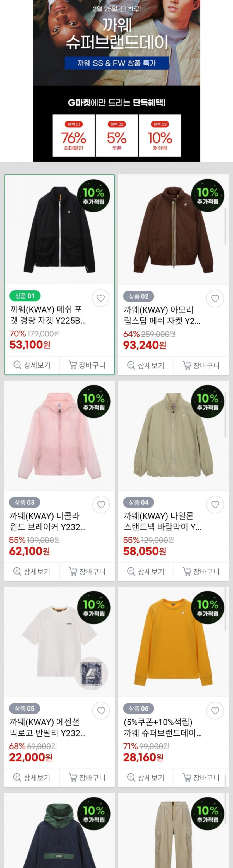Toggle wishlist heart on product 01
This screenshot has height=868, width=233.
[101, 298]
